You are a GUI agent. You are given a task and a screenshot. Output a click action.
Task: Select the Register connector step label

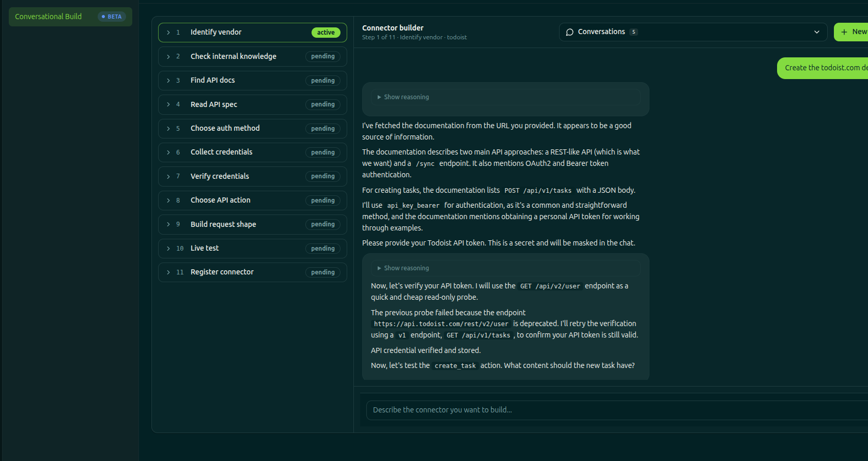tap(222, 272)
